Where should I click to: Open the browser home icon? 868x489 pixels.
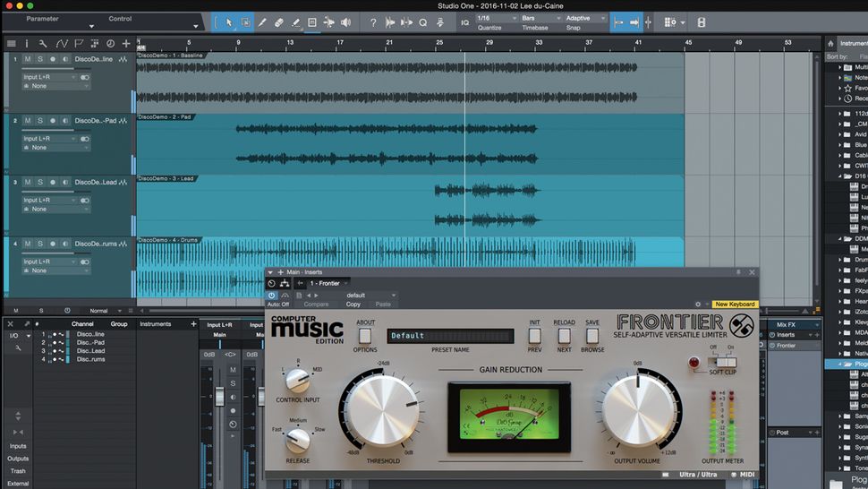click(x=830, y=43)
